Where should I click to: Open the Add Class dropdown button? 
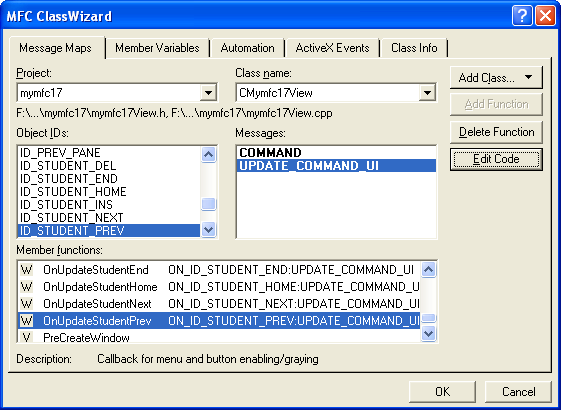pos(496,77)
